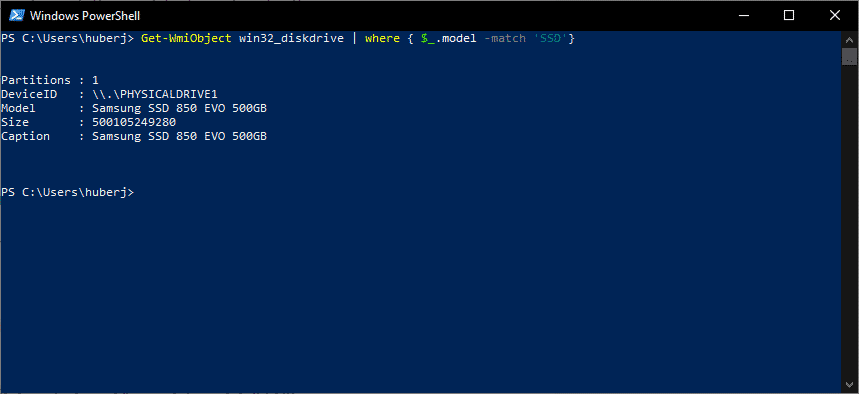The height and width of the screenshot is (394, 859).
Task: Click the $_ variable in the command
Action: click(427, 39)
